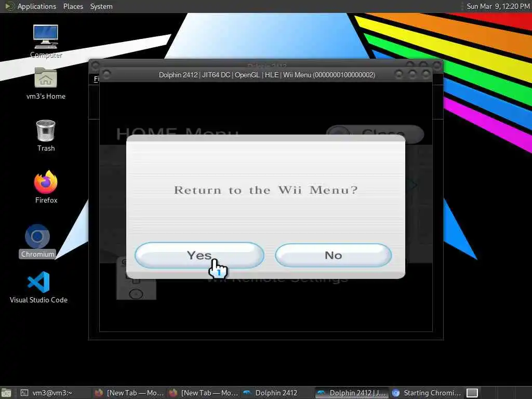Screen dimensions: 532x399
Task: Open the System menu
Action: [x=101, y=6]
